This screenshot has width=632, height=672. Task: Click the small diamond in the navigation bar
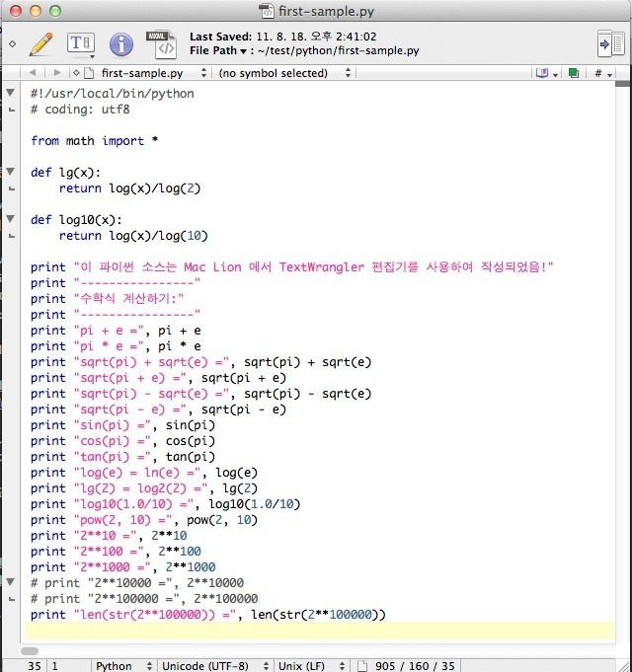76,73
